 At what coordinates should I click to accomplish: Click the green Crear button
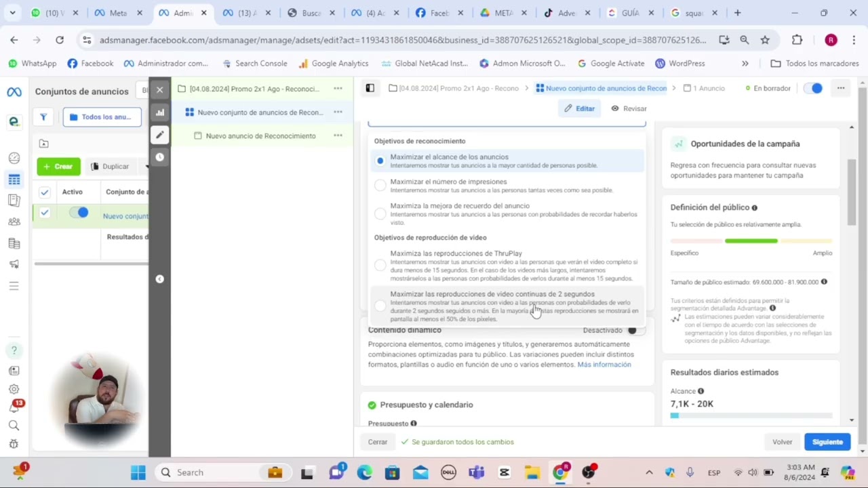pos(58,166)
